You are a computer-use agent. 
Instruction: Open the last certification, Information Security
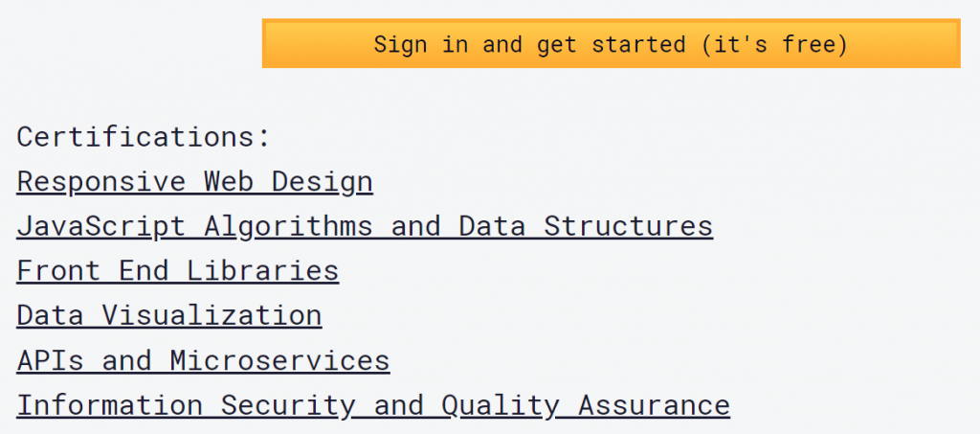(x=373, y=405)
